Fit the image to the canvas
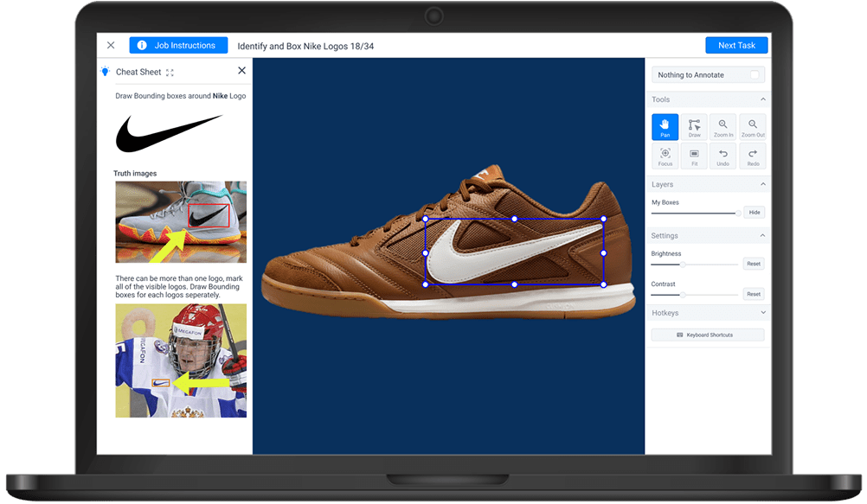The image size is (867, 504). point(694,156)
